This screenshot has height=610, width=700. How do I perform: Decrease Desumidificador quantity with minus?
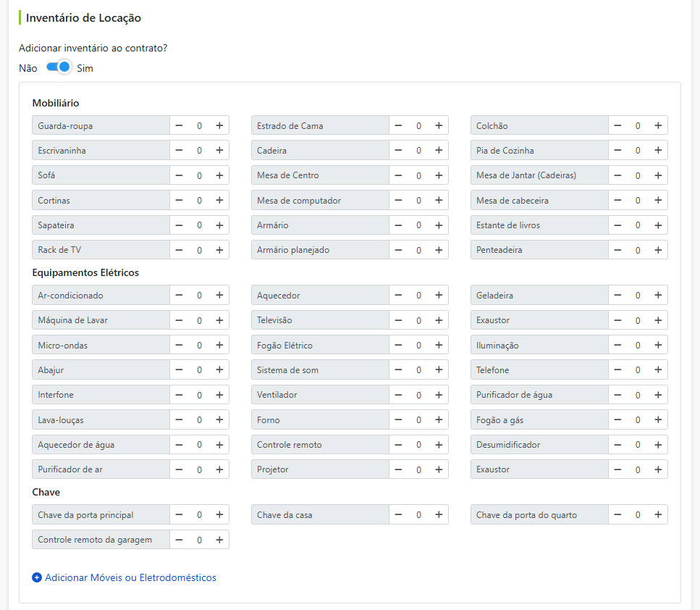tap(617, 445)
